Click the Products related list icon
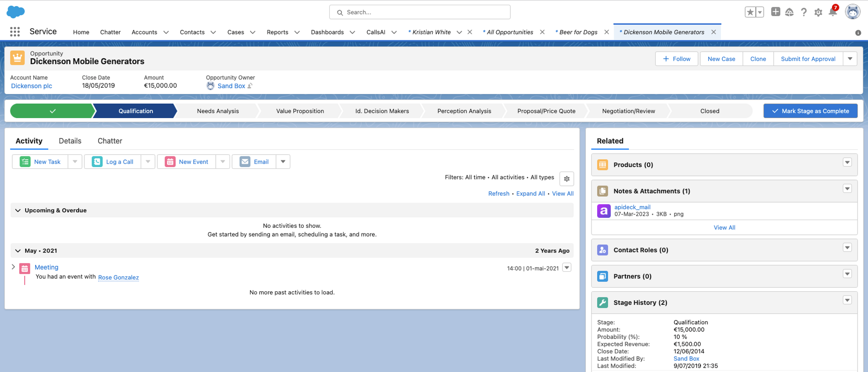The height and width of the screenshot is (372, 868). click(602, 165)
